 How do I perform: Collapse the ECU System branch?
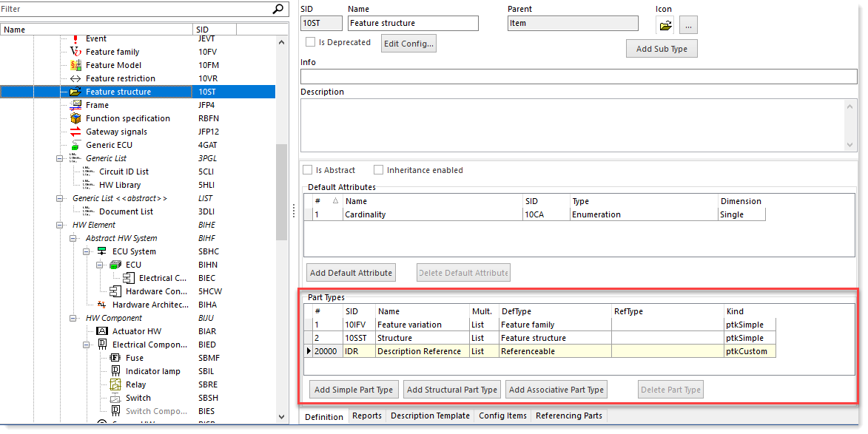point(87,251)
